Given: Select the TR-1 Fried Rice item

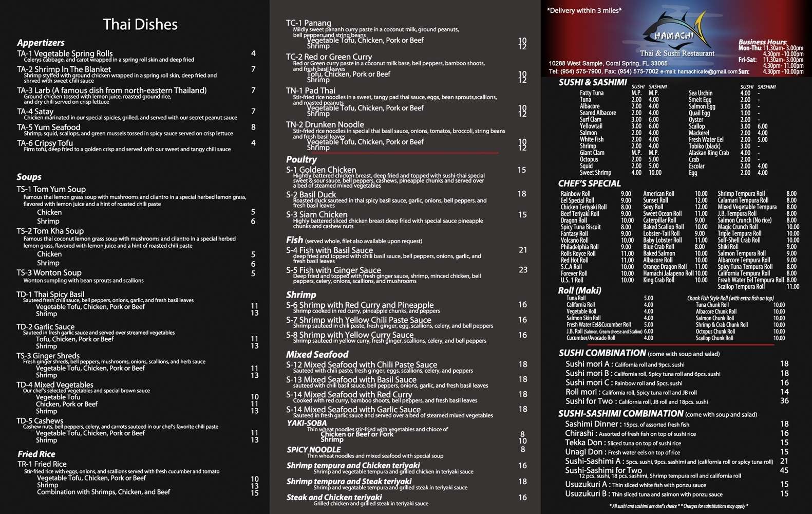Looking at the screenshot, I should (x=42, y=464).
